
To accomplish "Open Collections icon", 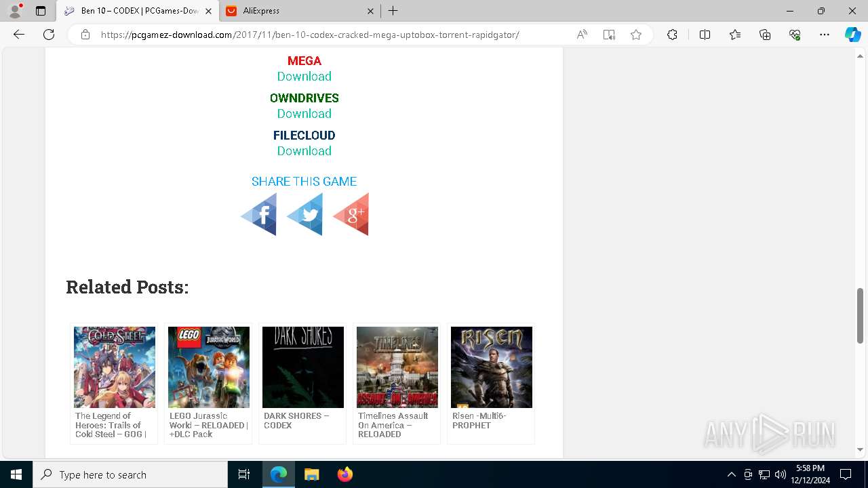I will point(765,35).
